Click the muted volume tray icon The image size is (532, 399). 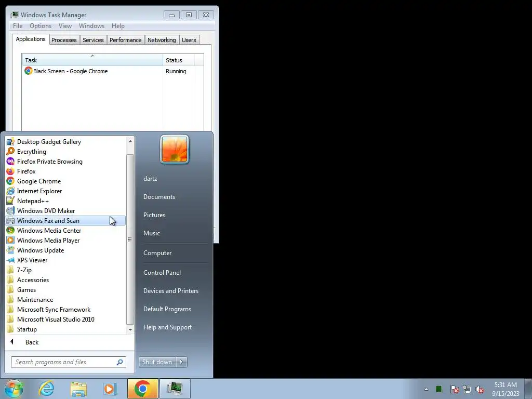(480, 389)
